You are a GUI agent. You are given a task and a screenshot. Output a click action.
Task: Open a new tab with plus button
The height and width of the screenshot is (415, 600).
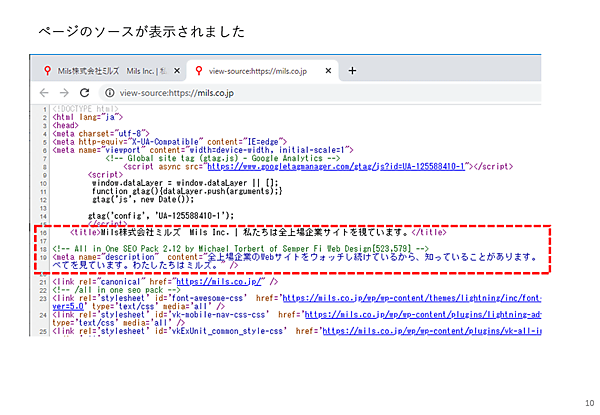(x=352, y=71)
